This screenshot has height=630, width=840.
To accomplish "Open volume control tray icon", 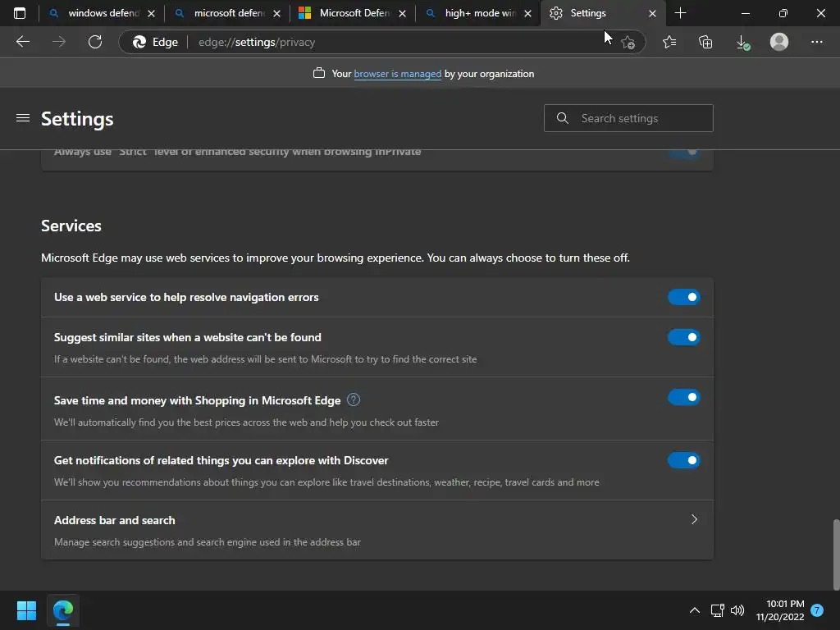I will point(737,610).
